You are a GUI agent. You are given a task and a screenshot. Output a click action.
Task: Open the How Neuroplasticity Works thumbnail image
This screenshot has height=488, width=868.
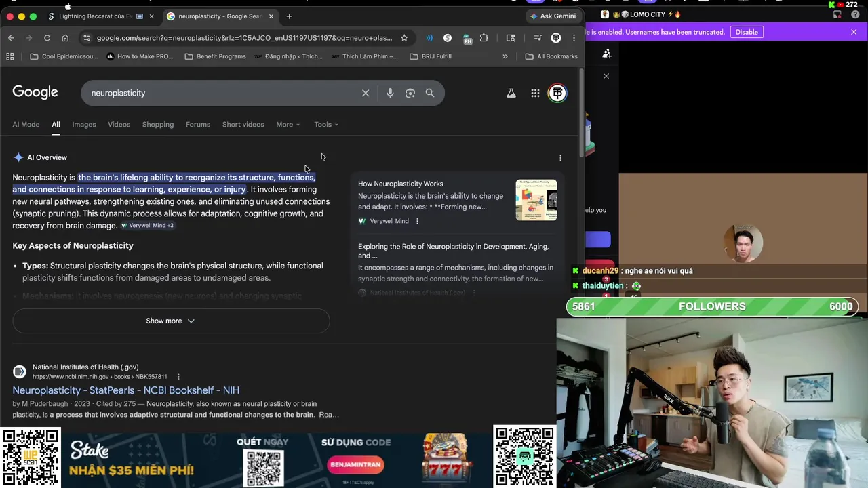tap(536, 200)
